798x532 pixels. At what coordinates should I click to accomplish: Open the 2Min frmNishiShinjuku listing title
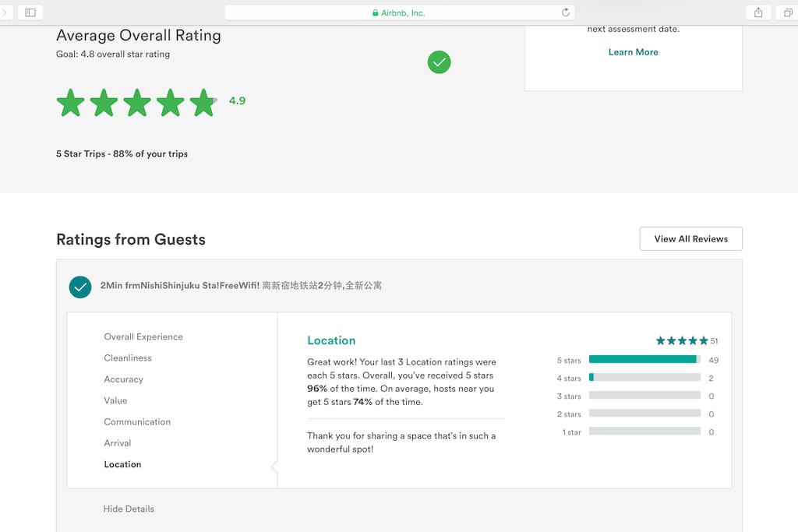tap(241, 285)
